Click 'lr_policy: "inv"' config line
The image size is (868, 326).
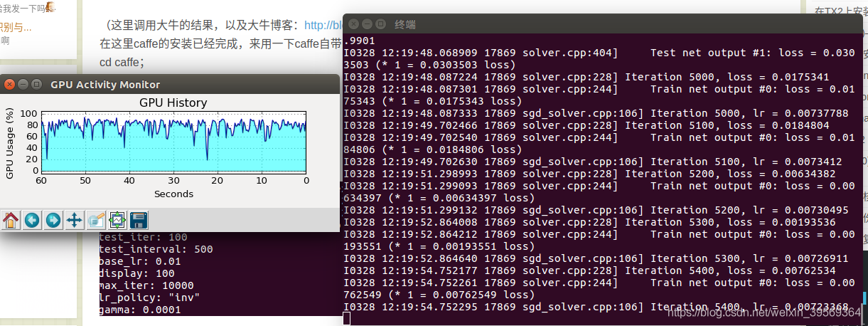click(x=149, y=298)
